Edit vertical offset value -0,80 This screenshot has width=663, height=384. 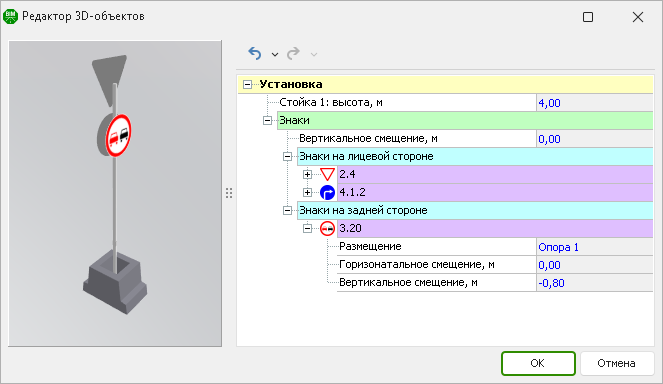click(595, 283)
